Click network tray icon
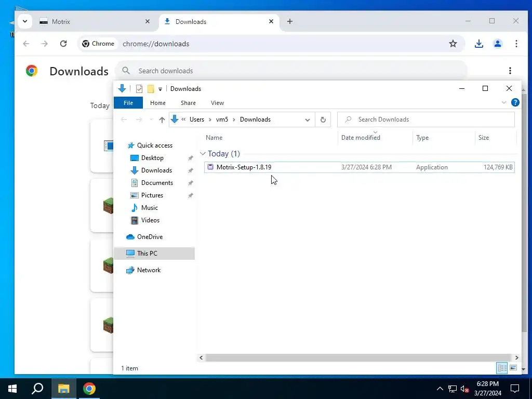The height and width of the screenshot is (399, 532). tap(453, 389)
